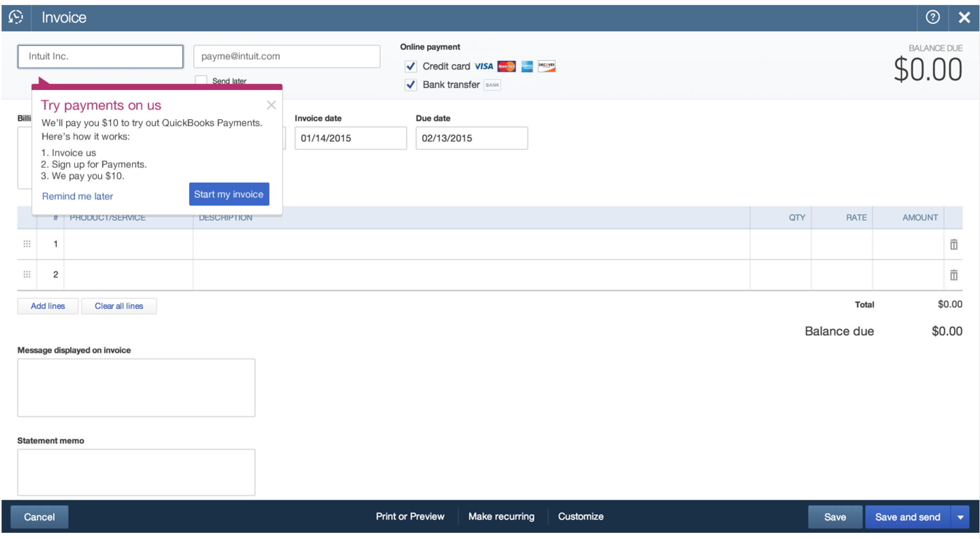Click the Total $0.00 value
980x539 pixels.
(949, 304)
